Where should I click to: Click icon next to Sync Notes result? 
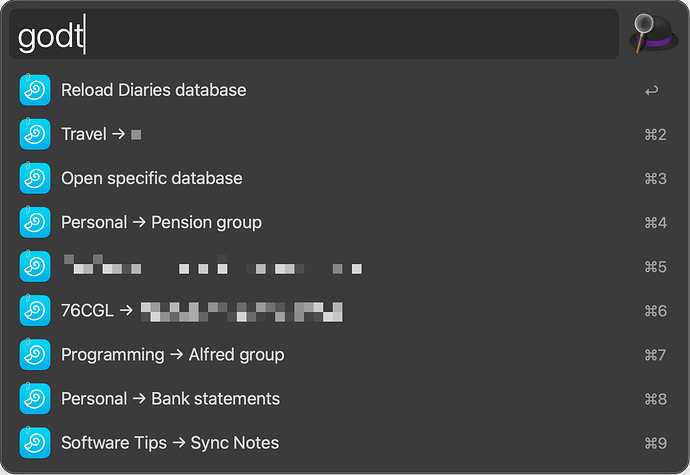click(x=35, y=442)
